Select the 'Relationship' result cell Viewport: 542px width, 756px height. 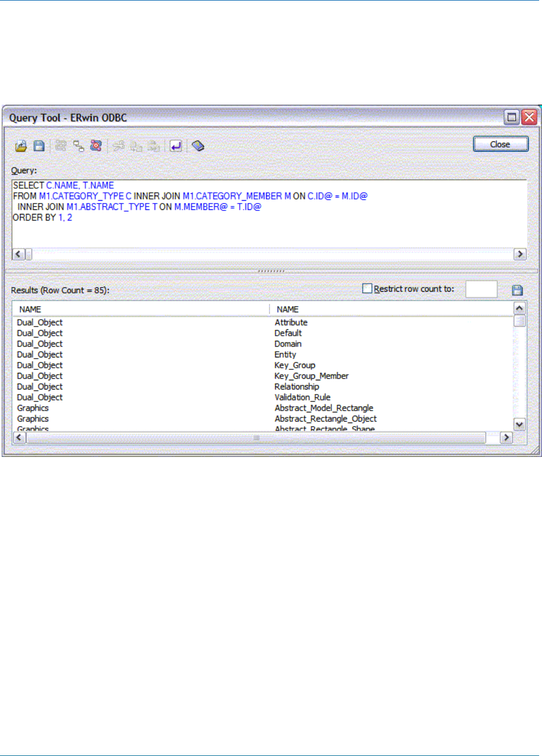[296, 387]
